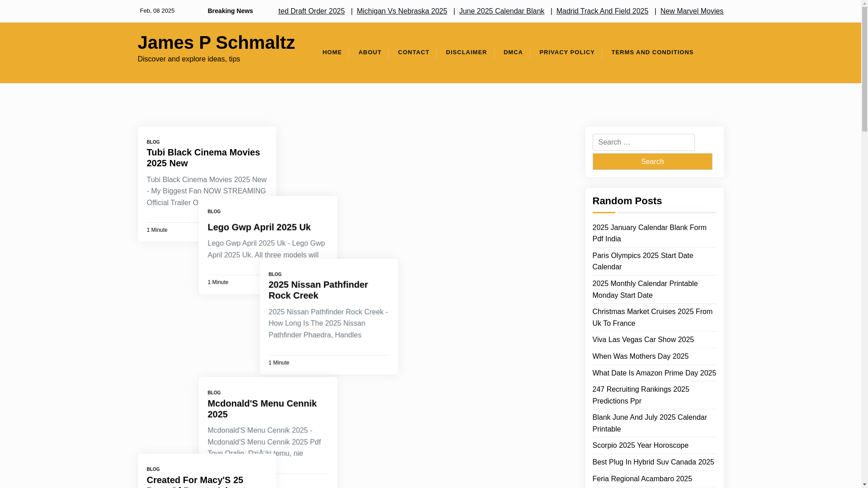Image resolution: width=868 pixels, height=488 pixels.
Task: Open Best Plug In Hybrid Suv Canada 2025
Action: 653,462
